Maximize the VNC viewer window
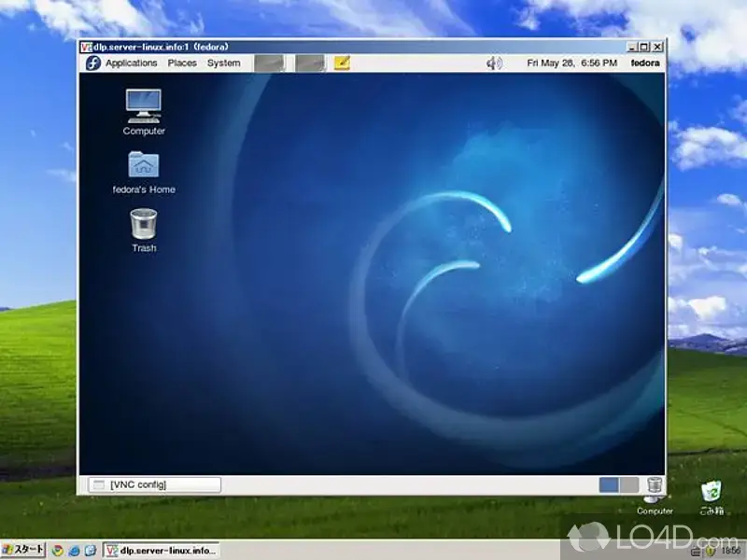 644,48
